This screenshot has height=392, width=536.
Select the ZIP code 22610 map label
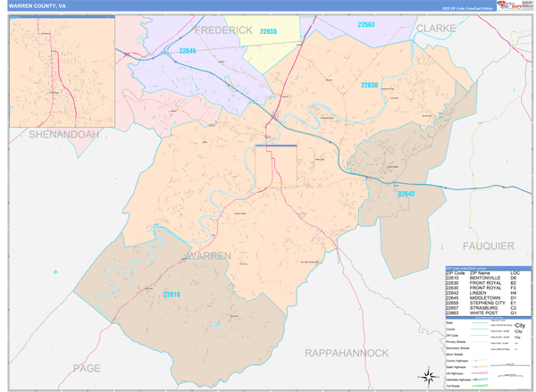tap(172, 294)
